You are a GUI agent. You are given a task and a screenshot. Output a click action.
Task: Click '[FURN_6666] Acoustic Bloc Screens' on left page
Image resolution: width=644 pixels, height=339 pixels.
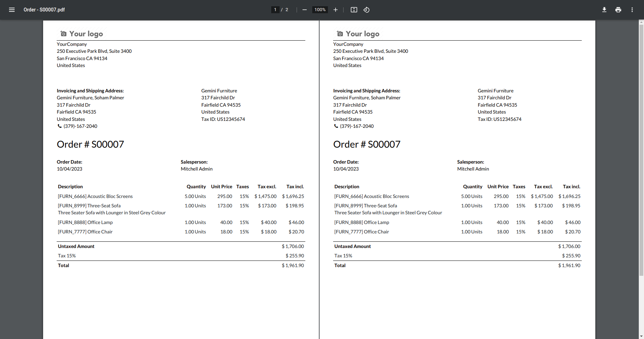click(x=95, y=196)
